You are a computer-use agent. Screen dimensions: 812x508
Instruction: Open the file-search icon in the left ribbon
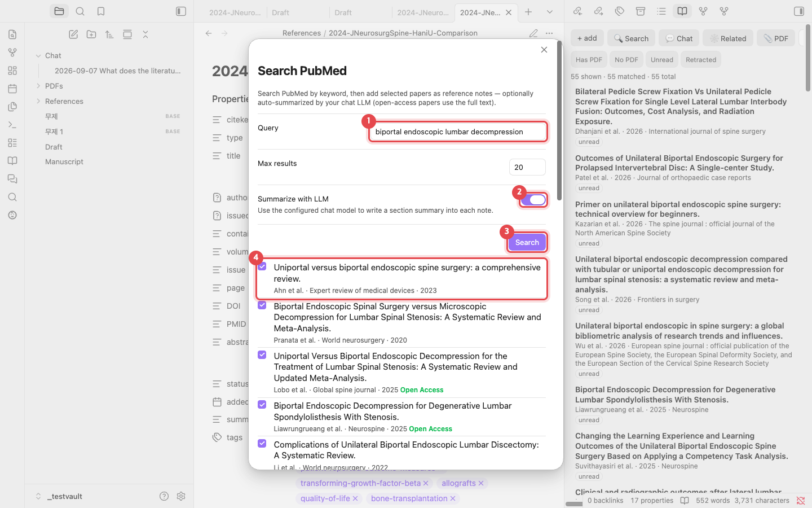pyautogui.click(x=12, y=34)
